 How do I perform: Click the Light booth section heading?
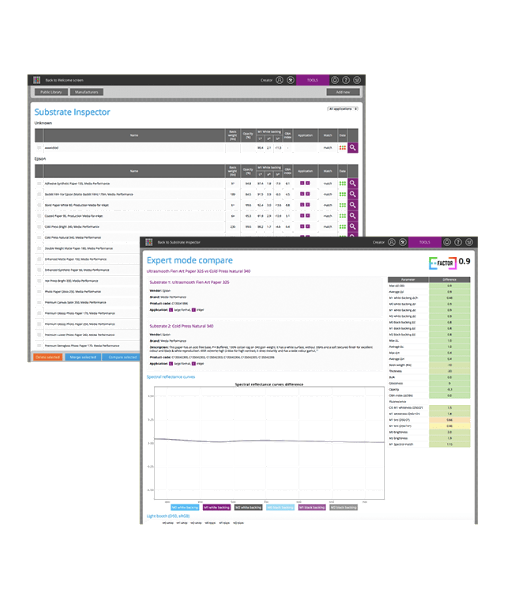[x=168, y=516]
